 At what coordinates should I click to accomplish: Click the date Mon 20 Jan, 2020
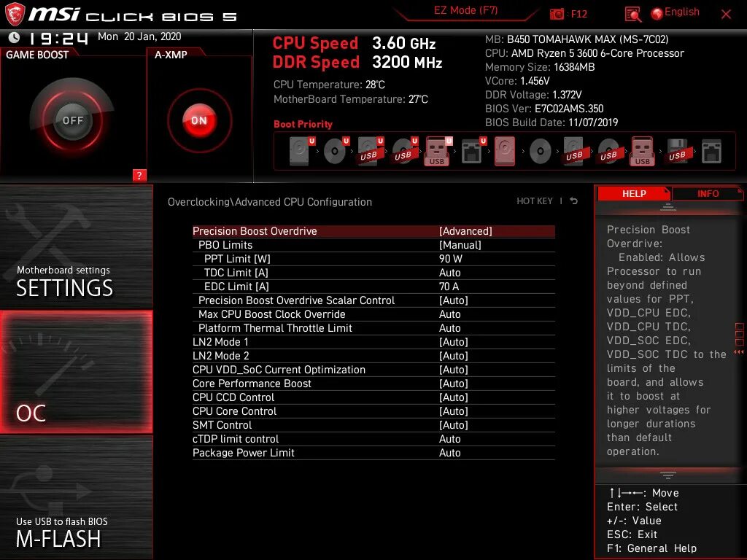coord(139,36)
